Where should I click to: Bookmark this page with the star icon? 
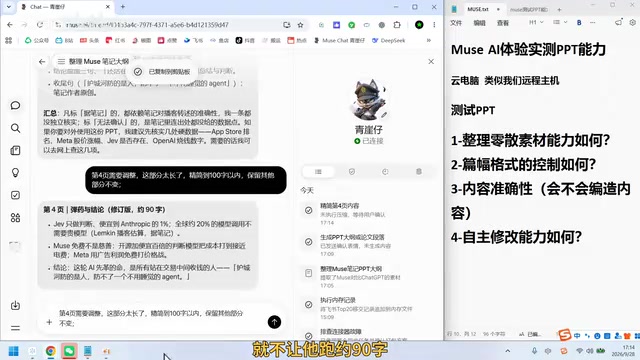pos(301,25)
